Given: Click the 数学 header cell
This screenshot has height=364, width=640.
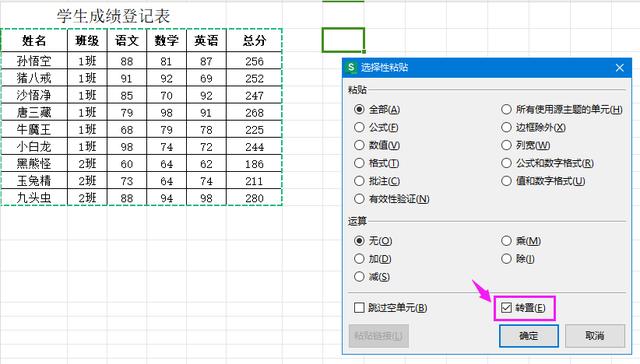Looking at the screenshot, I should coord(166,40).
